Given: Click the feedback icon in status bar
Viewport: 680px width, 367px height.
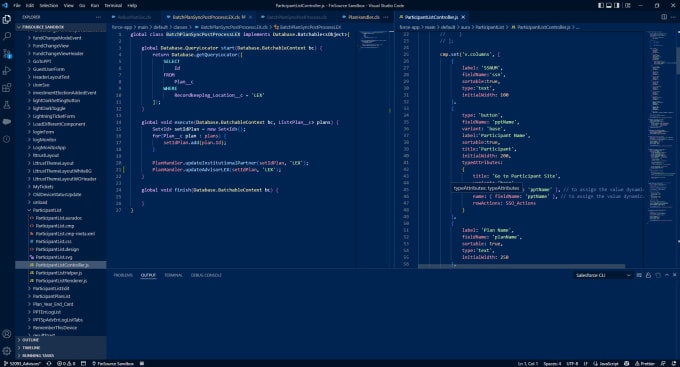Looking at the screenshot, I should coord(663,364).
